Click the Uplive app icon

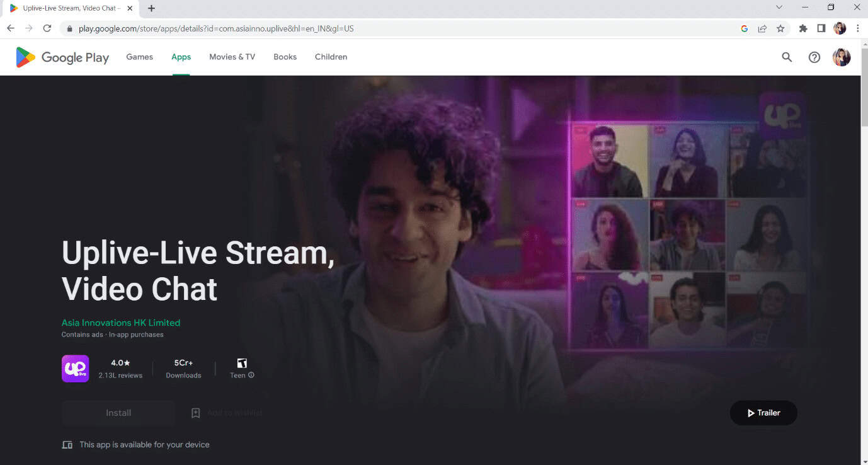[74, 369]
